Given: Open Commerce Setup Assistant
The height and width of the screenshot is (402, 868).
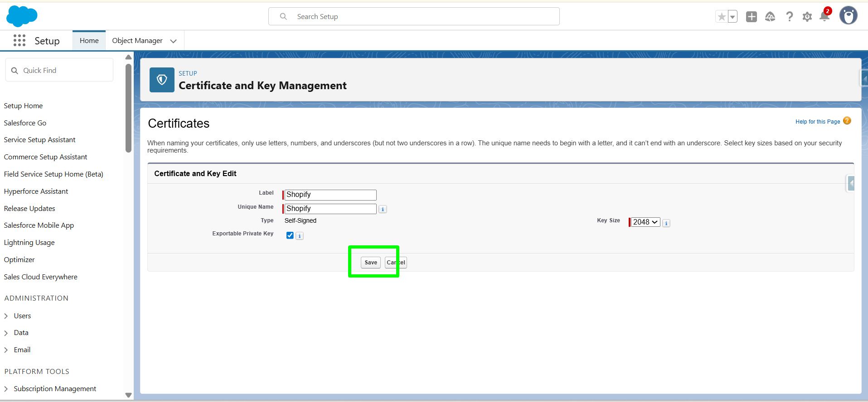Looking at the screenshot, I should 46,157.
